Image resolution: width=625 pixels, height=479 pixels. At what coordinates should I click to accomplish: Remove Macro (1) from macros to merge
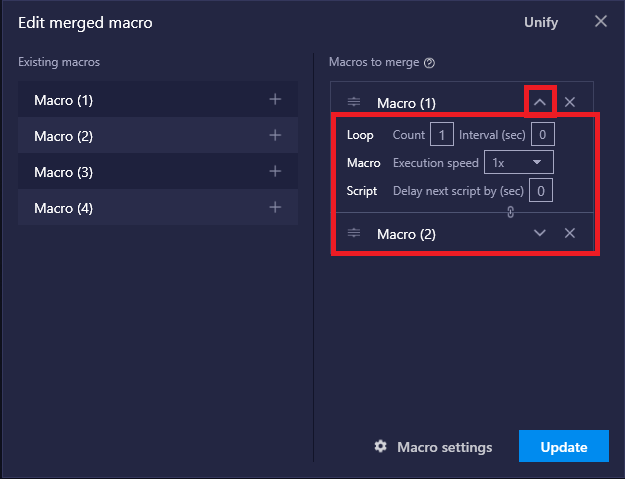click(x=570, y=102)
